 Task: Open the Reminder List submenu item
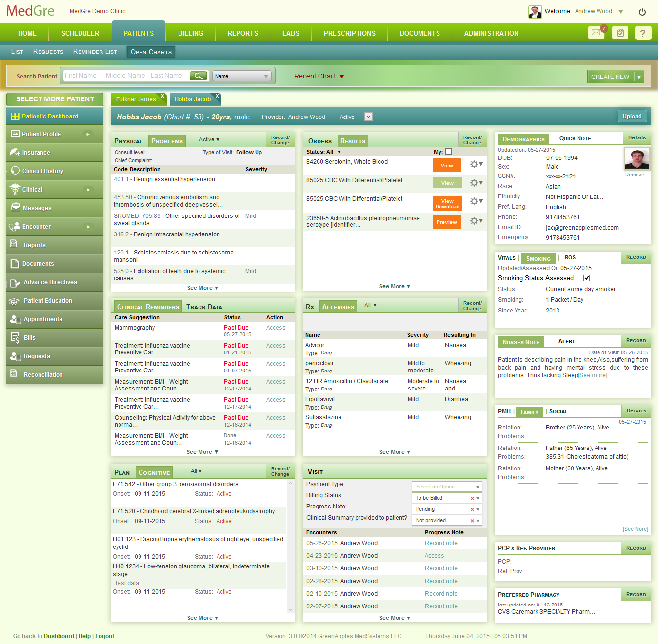(x=95, y=51)
